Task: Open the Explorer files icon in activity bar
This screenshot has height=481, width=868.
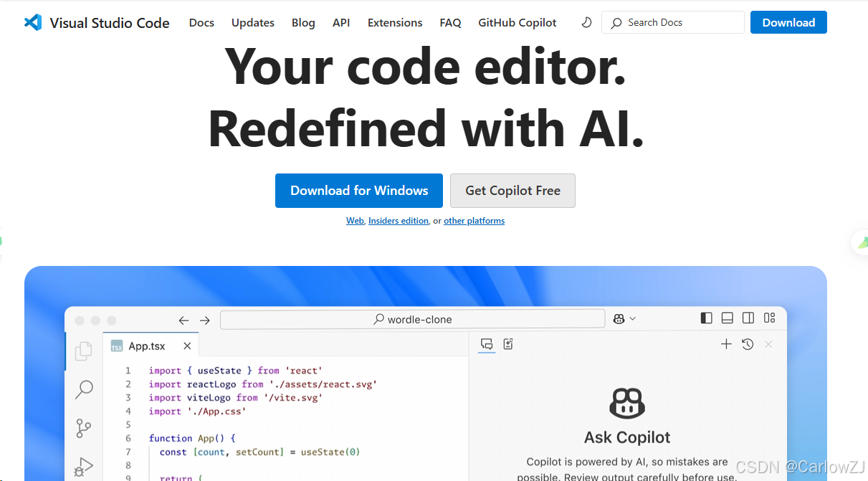Action: (x=84, y=351)
